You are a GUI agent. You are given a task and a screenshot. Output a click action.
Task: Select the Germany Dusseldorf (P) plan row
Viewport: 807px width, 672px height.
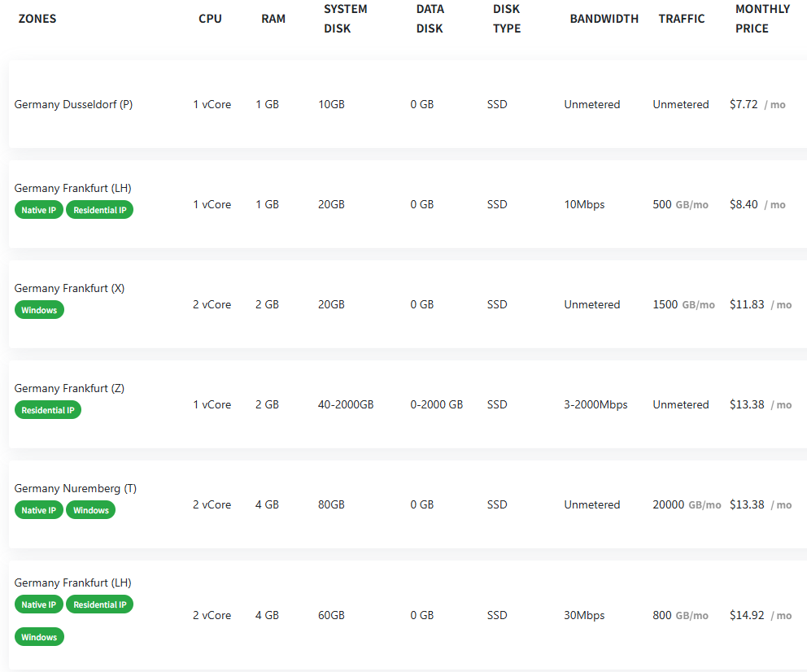[x=408, y=104]
